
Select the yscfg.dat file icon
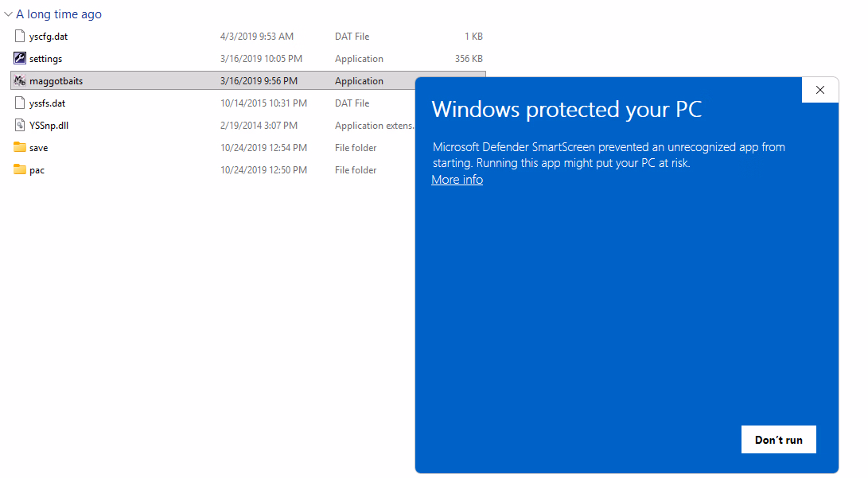click(x=20, y=37)
